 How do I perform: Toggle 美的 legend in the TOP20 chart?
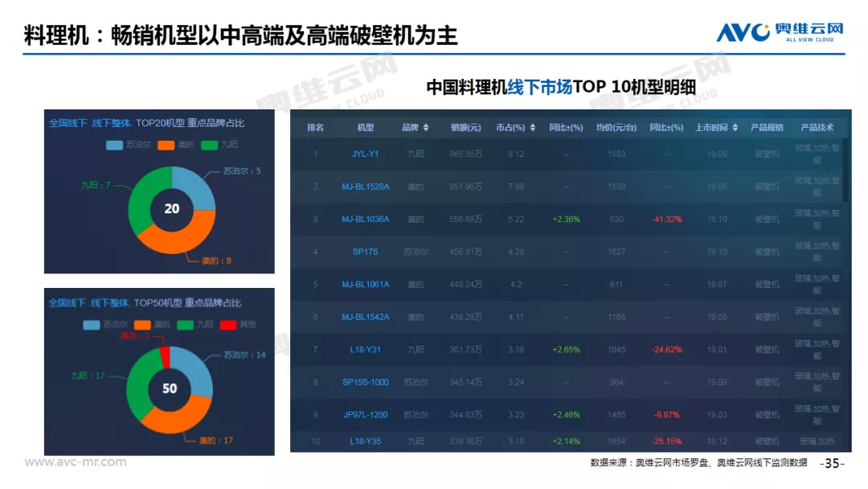coord(175,145)
